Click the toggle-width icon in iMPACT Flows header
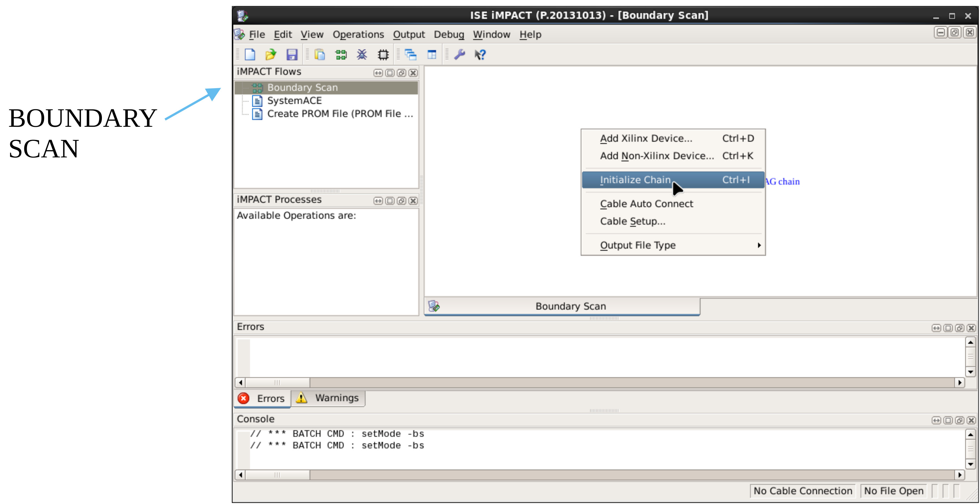The image size is (980, 504). click(378, 73)
